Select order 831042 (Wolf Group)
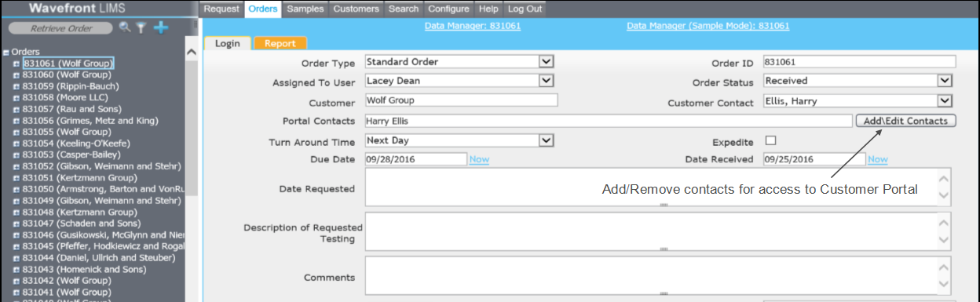Viewport: 980px width, 302px height. pos(66,281)
